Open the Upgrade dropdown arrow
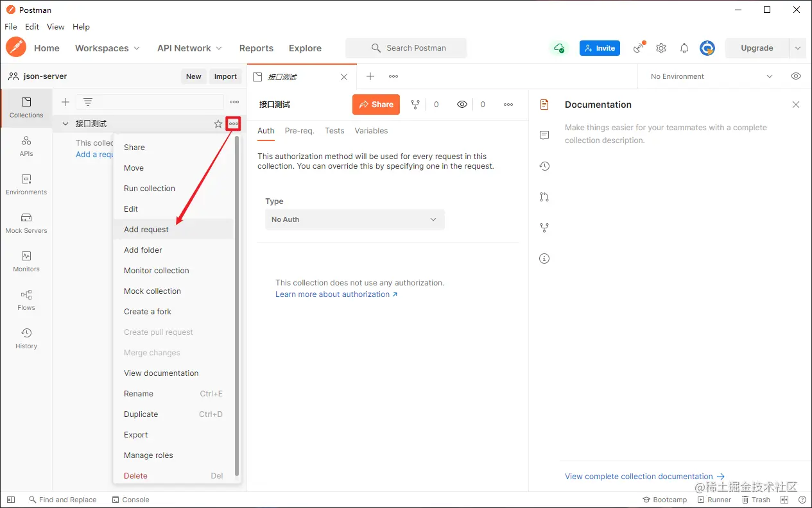Screen dimensions: 812x508 [x=798, y=48]
